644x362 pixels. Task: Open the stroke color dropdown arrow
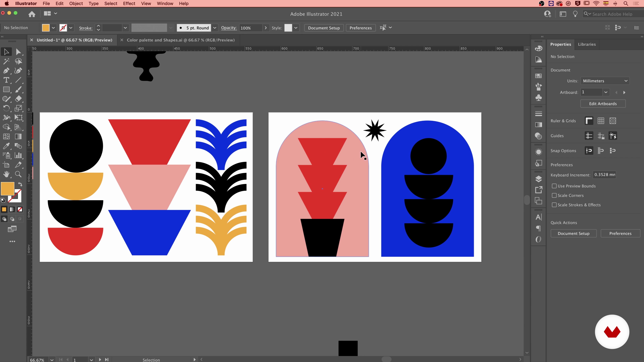click(x=71, y=28)
